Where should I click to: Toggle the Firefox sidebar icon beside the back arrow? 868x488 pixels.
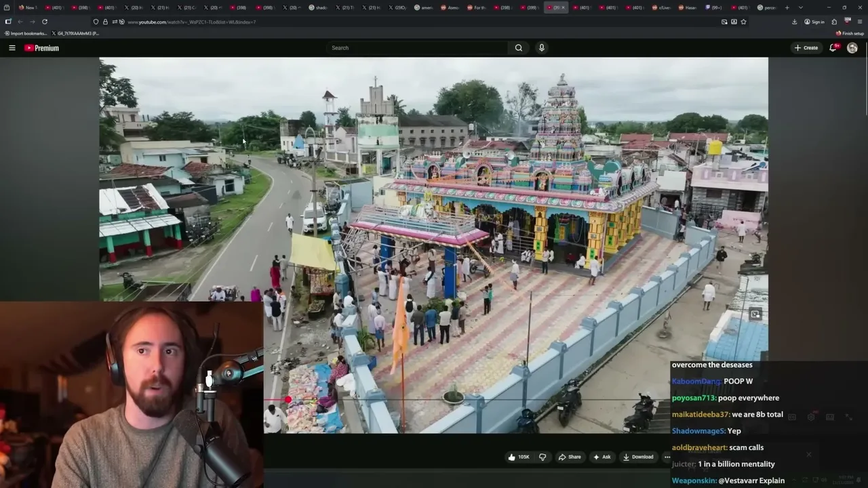[8, 22]
